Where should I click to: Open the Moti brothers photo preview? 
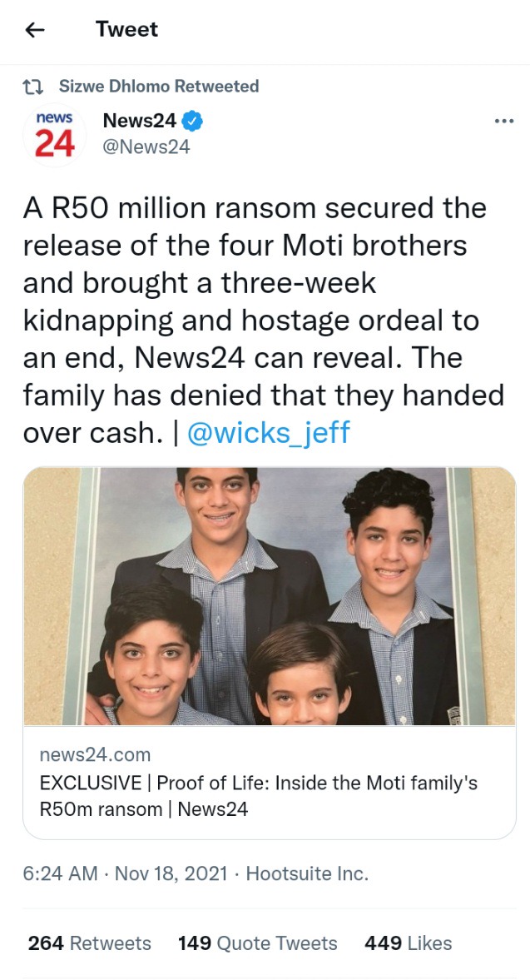[x=270, y=596]
